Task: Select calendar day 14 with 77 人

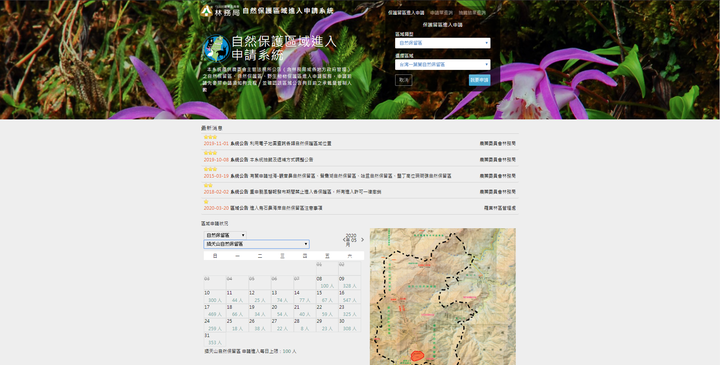Action: pos(304,297)
